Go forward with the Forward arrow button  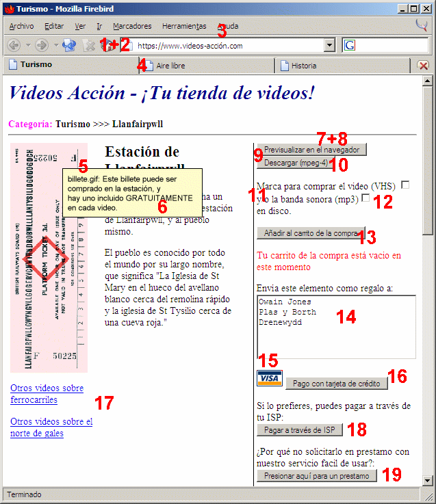coord(42,45)
